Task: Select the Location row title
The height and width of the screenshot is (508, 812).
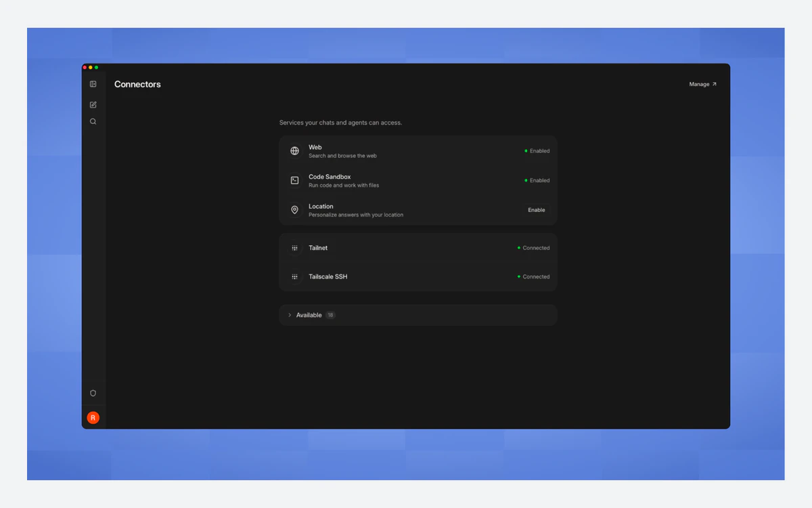Action: click(321, 207)
